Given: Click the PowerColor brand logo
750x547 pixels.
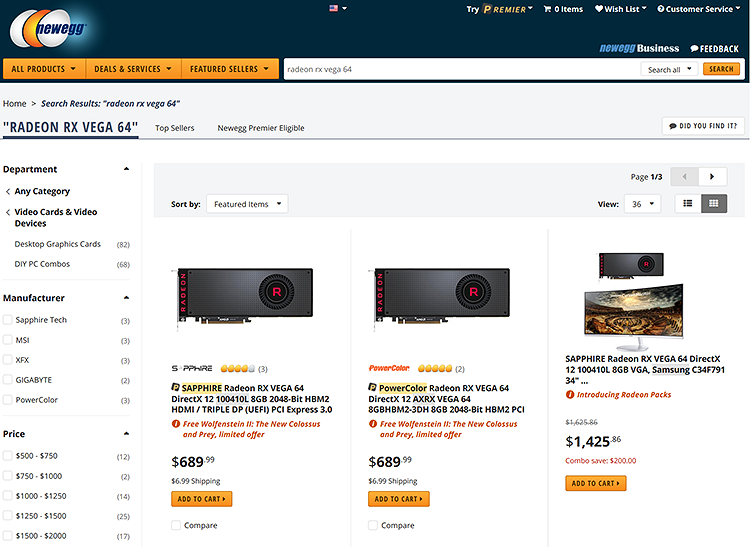Looking at the screenshot, I should click(x=389, y=368).
